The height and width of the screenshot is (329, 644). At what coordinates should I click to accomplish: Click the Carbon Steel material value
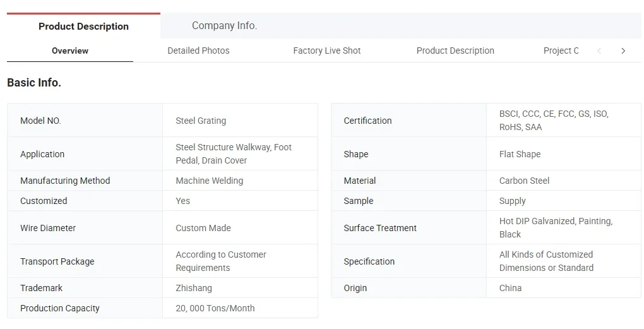pos(524,181)
